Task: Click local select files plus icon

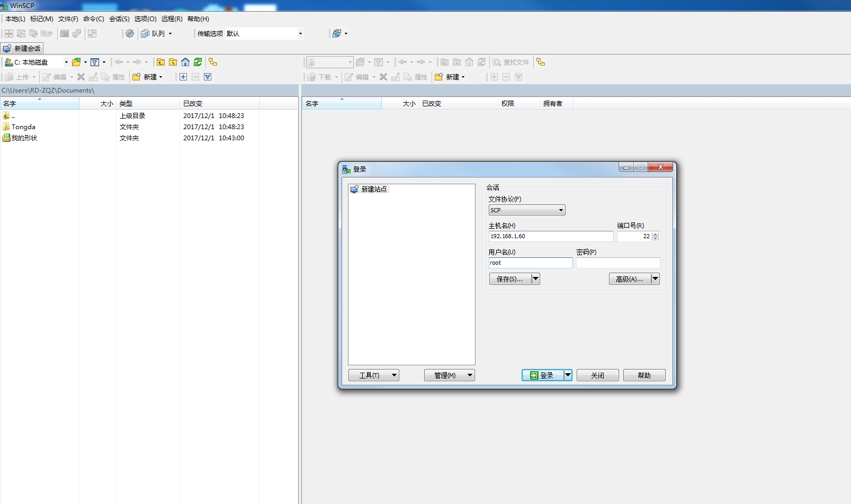Action: click(183, 77)
